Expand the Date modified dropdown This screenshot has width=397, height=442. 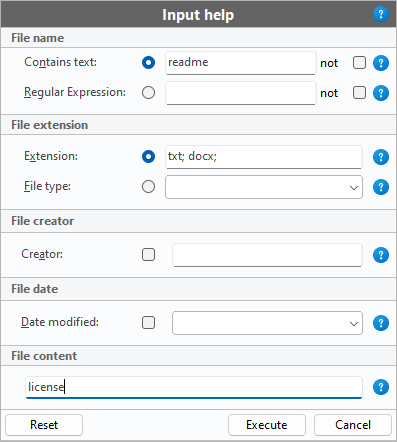267,323
